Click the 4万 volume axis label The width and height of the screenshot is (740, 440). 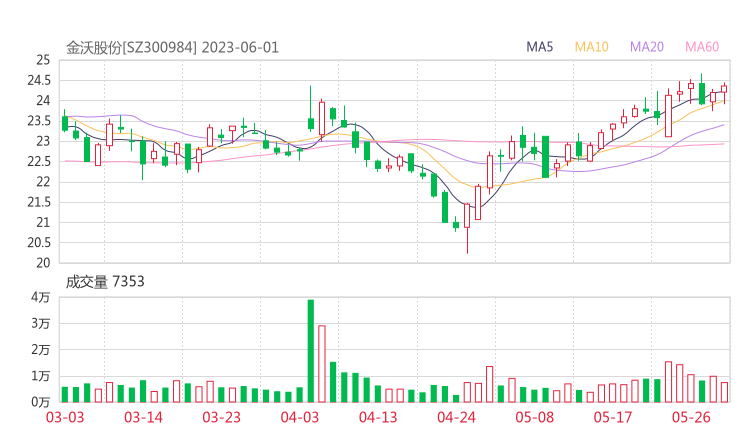(41, 297)
